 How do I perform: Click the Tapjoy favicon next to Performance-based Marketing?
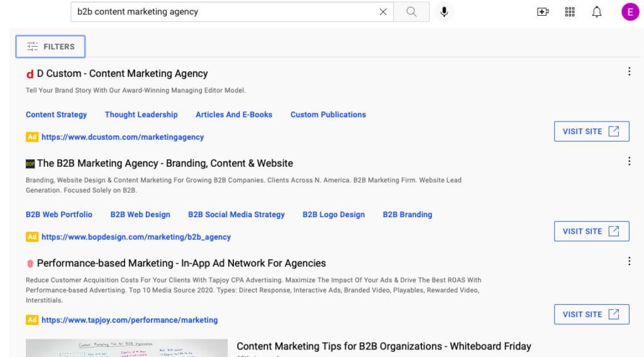coord(30,264)
